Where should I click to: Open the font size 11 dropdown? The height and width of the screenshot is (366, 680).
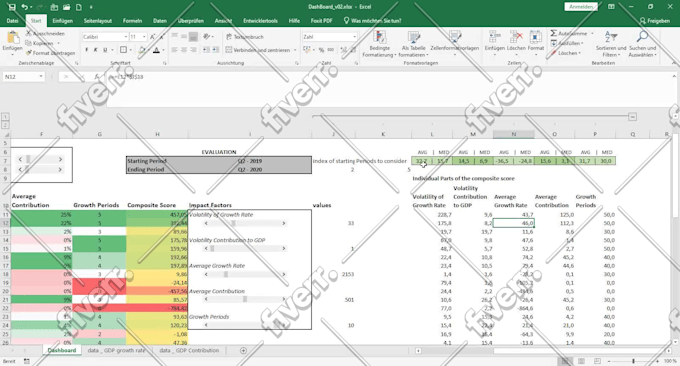[144, 37]
